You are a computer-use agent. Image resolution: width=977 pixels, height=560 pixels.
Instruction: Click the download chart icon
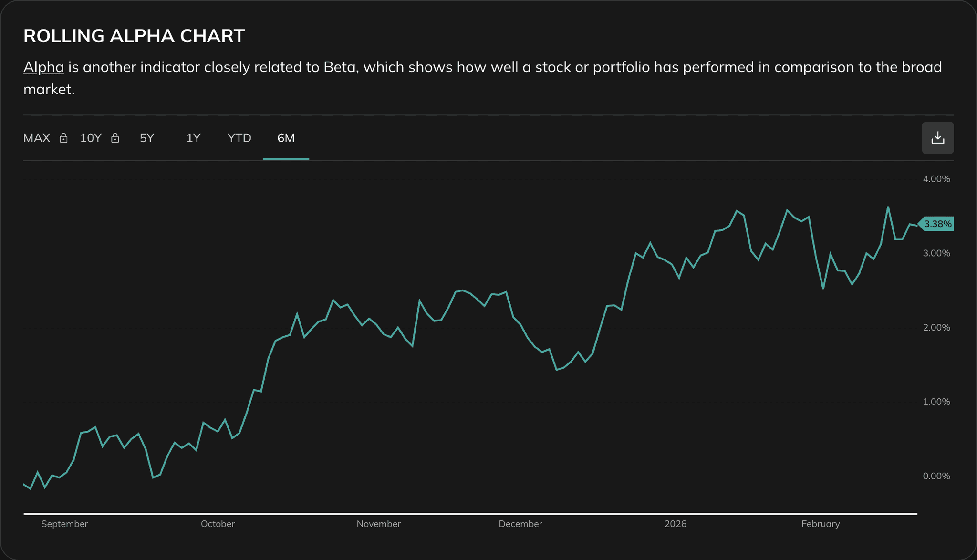point(938,138)
